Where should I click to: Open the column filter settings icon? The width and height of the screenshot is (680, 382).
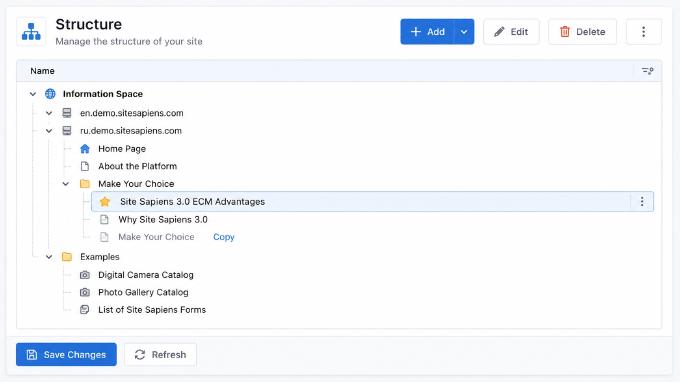click(647, 71)
